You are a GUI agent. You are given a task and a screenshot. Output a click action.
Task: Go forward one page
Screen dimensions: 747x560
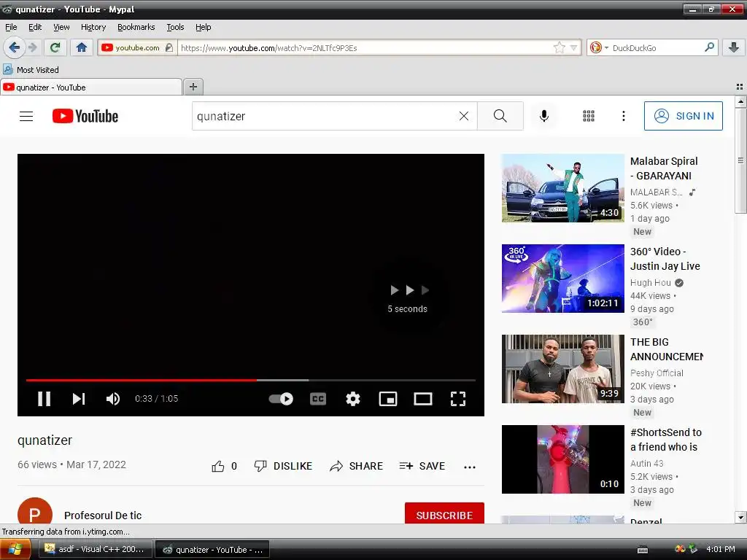tap(32, 47)
